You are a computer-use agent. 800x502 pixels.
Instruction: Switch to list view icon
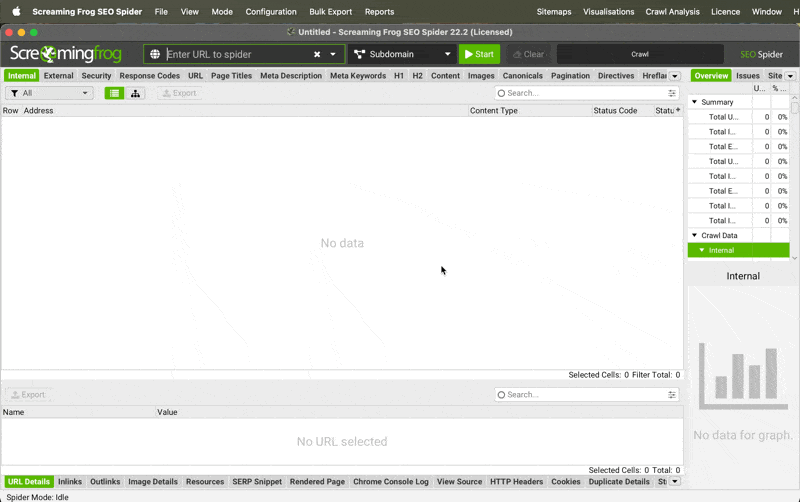pyautogui.click(x=115, y=93)
